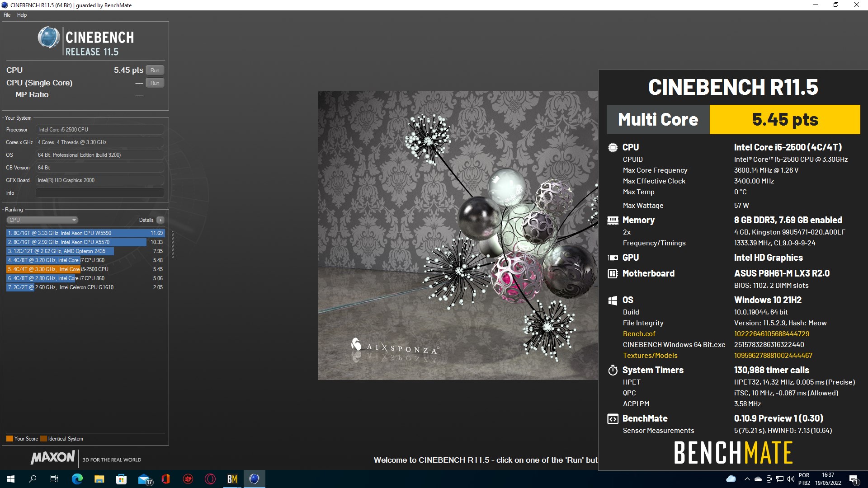Click the GFX Board field value
Viewport: 868px width, 488px height.
(x=99, y=180)
